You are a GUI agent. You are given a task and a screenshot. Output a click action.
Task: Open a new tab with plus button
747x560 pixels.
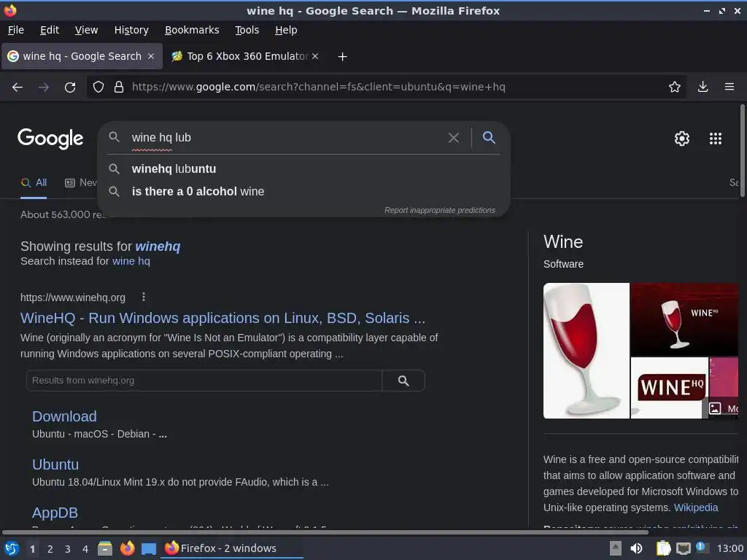342,57
